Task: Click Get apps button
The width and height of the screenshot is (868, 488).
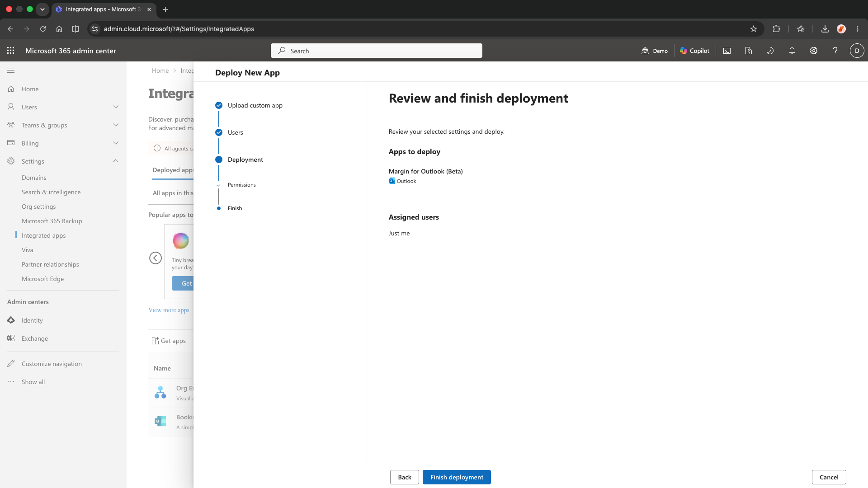Action: pos(169,341)
